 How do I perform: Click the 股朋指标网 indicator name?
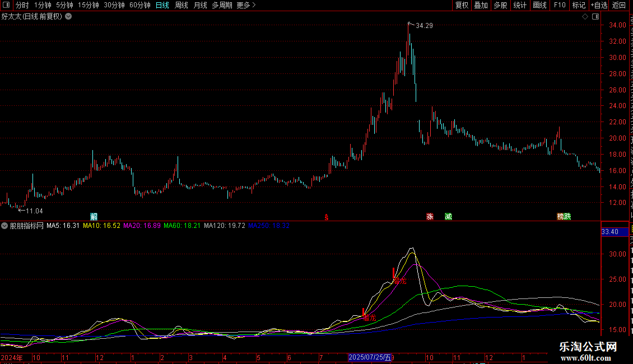[27, 226]
